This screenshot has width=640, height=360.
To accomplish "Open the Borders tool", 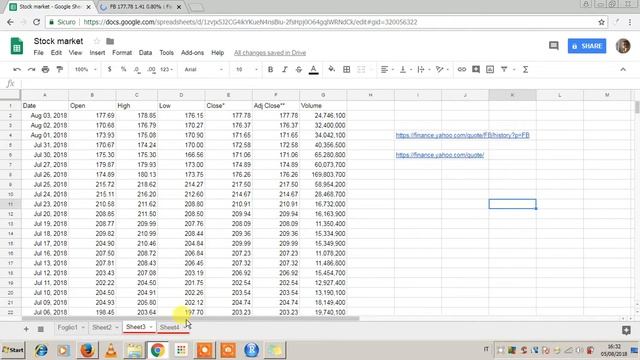I will tap(347, 69).
